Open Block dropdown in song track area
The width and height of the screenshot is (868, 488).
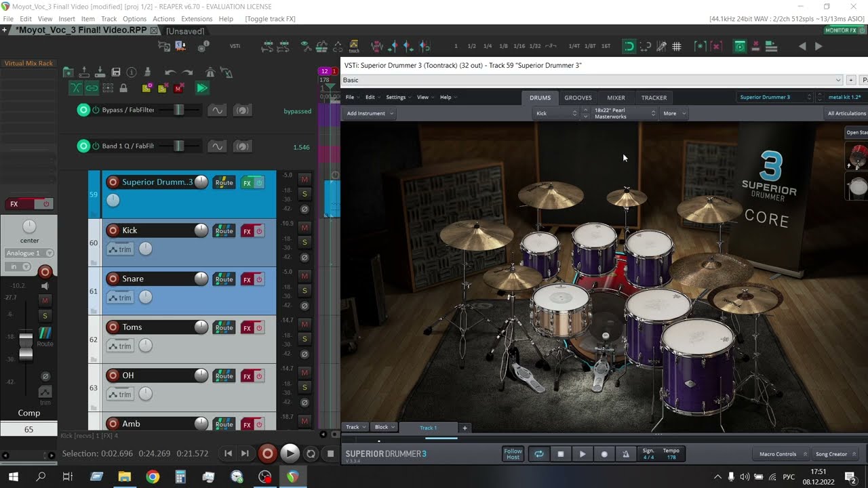click(384, 427)
